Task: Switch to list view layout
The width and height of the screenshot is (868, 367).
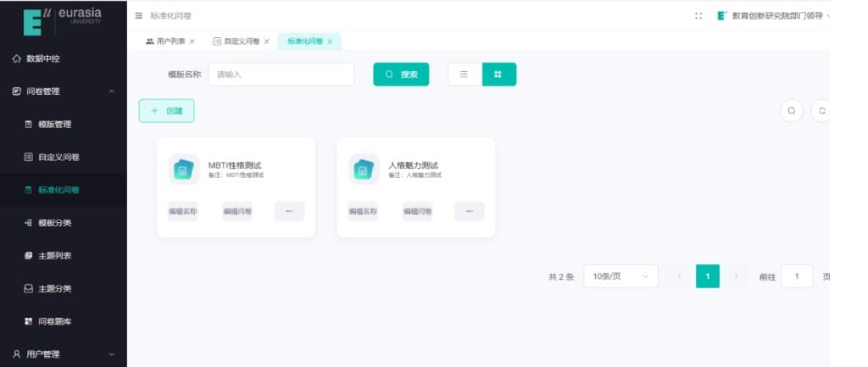Action: click(465, 75)
